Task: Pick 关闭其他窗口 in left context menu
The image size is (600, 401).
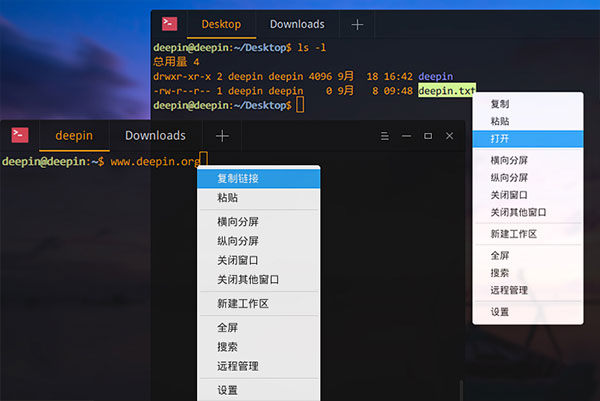Action: click(x=259, y=280)
